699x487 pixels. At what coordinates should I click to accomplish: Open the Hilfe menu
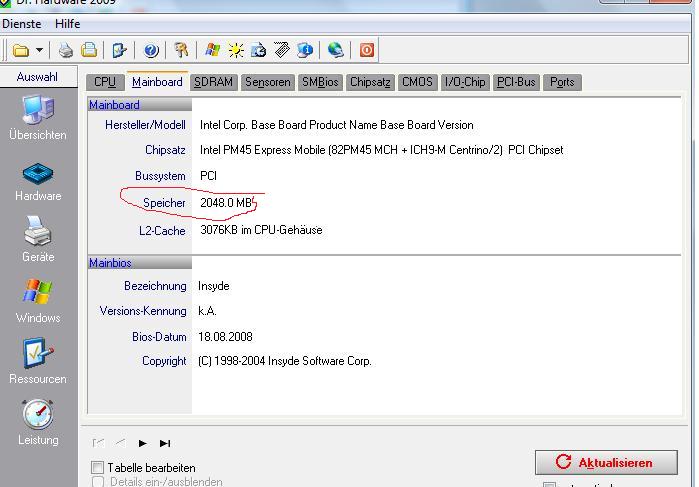pyautogui.click(x=68, y=24)
